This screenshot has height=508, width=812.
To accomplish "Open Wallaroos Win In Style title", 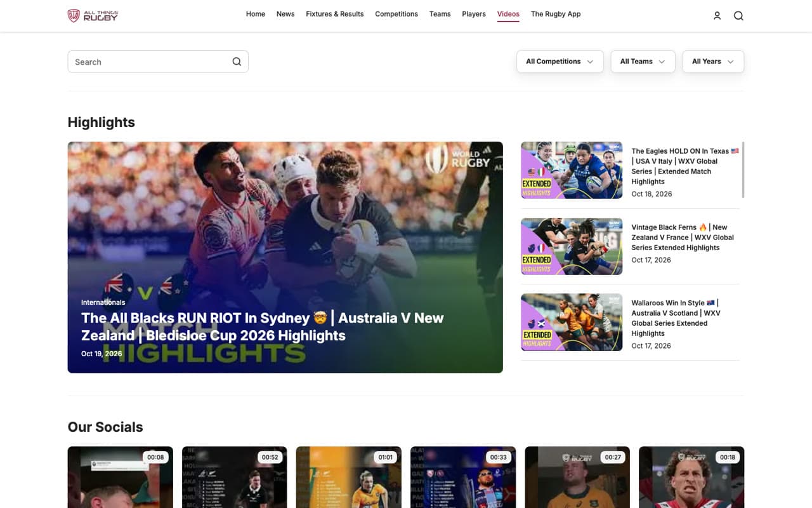I will pos(676,318).
